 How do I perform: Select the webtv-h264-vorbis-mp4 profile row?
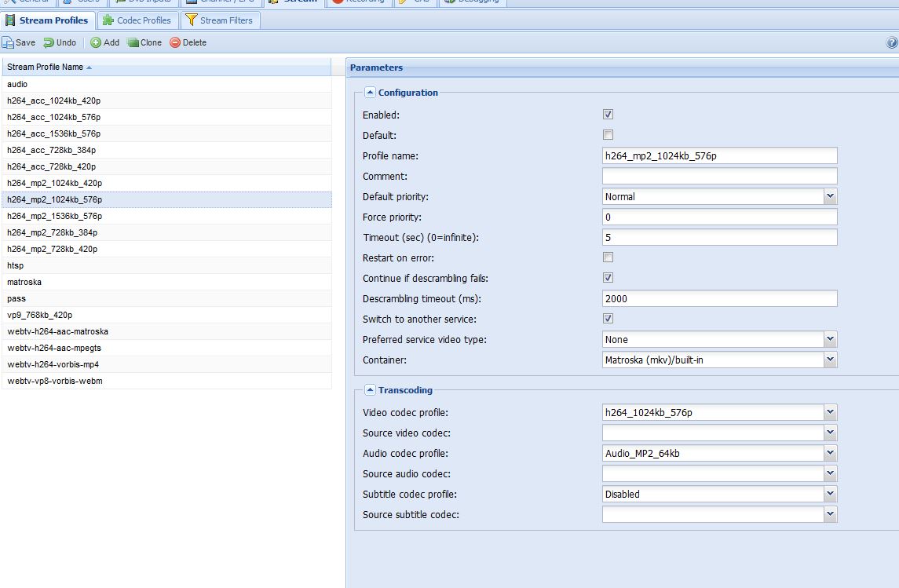166,364
